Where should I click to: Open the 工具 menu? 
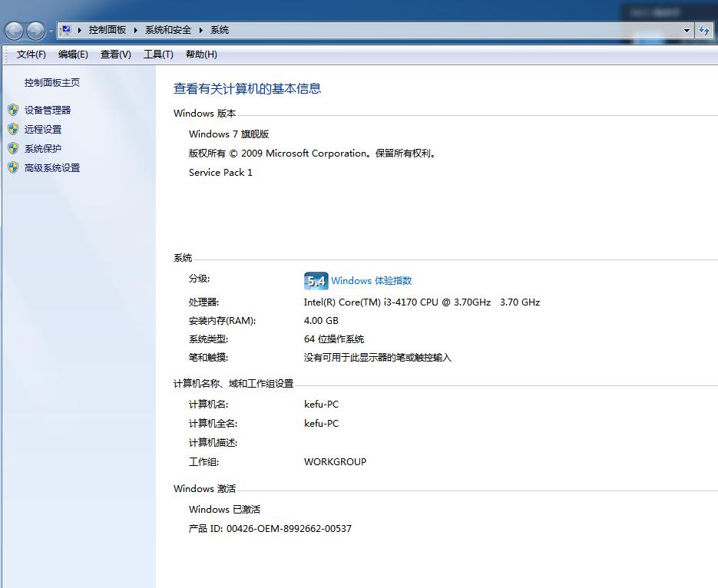point(157,54)
